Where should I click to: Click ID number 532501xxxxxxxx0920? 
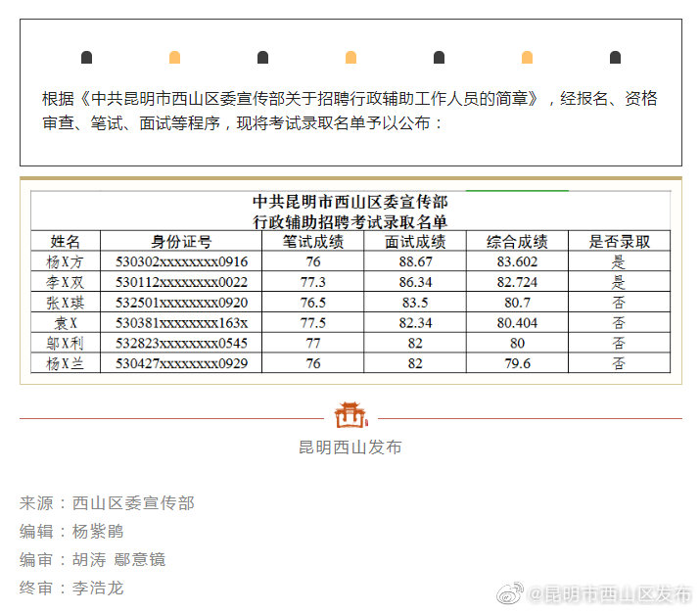pyautogui.click(x=182, y=303)
